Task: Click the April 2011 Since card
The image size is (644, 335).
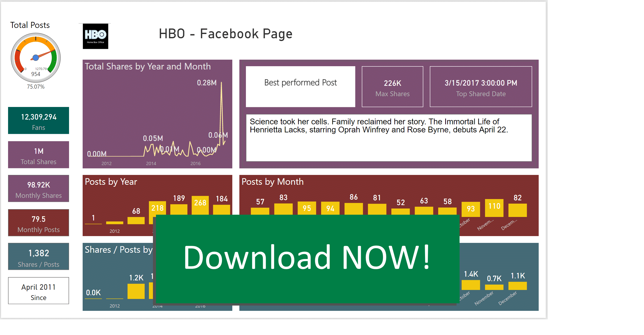Action: coord(39,291)
